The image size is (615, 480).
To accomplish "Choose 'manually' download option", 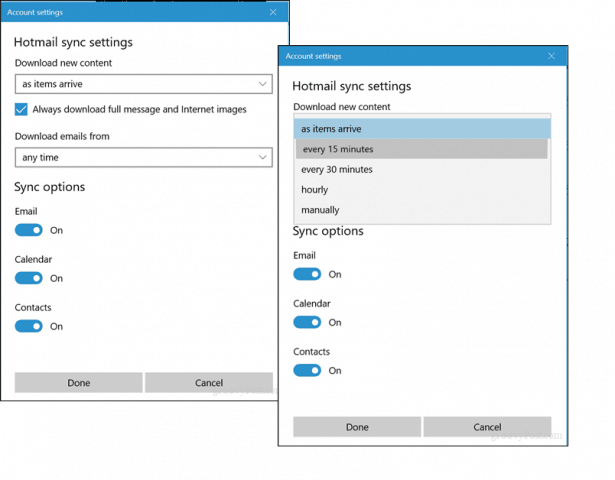I will [422, 210].
